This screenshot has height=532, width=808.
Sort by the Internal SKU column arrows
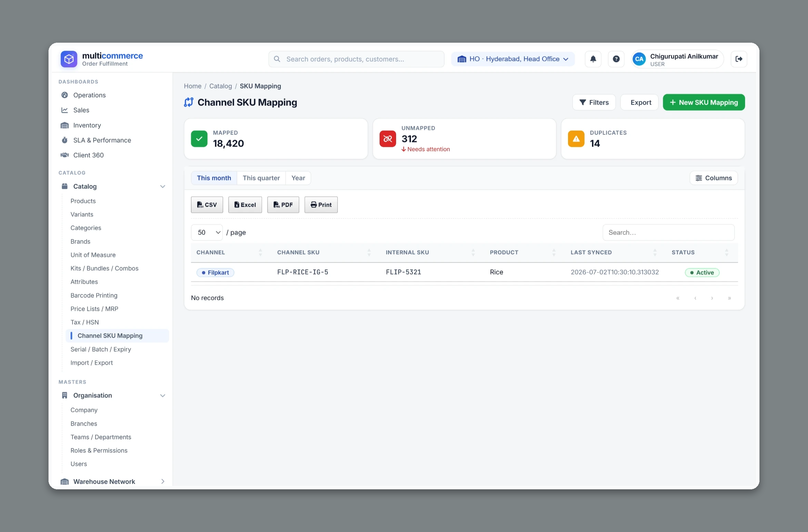coord(473,252)
